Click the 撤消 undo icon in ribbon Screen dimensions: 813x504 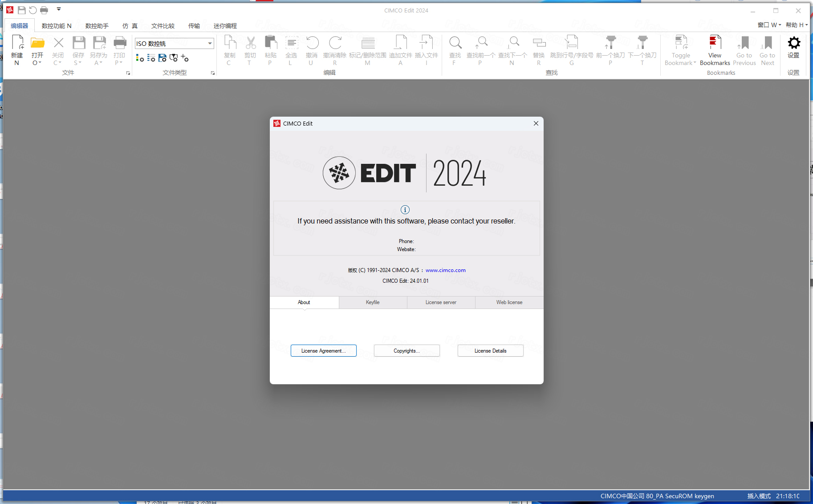[312, 43]
